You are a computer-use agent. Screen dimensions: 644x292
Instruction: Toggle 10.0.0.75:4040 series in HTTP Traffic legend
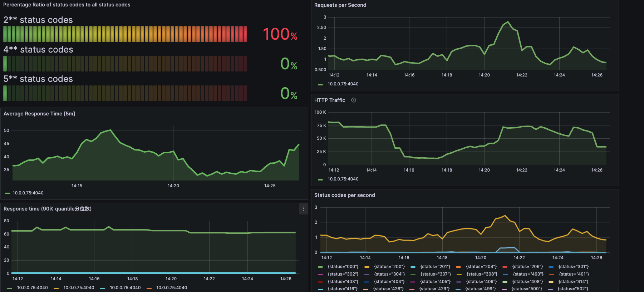[343, 179]
